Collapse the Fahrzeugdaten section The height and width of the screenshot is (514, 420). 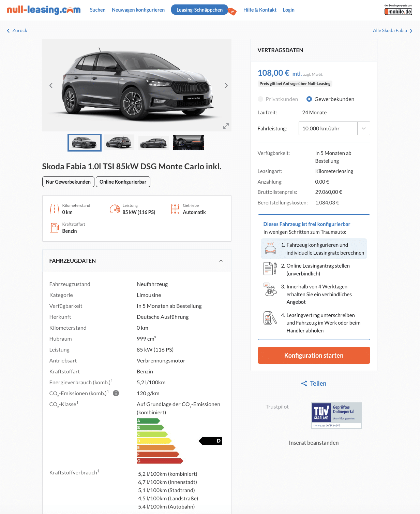coord(221,261)
